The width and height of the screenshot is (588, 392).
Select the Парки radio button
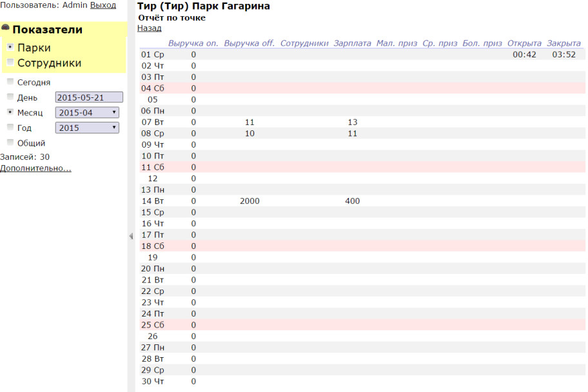pyautogui.click(x=10, y=48)
